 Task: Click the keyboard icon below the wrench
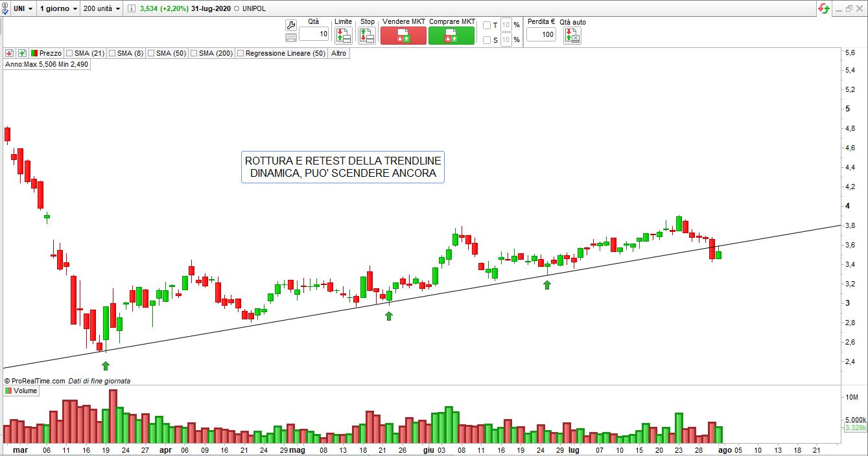(x=291, y=38)
